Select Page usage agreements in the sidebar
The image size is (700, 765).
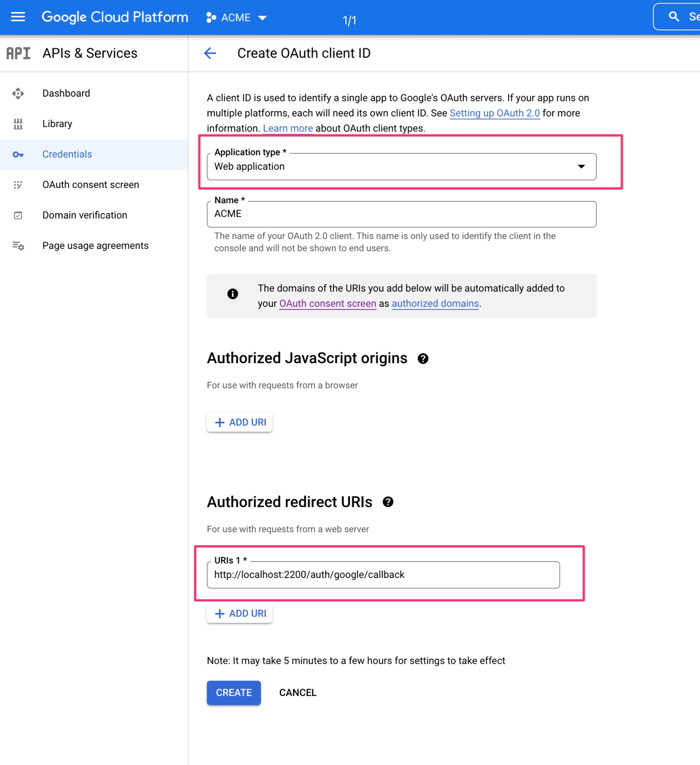(95, 246)
